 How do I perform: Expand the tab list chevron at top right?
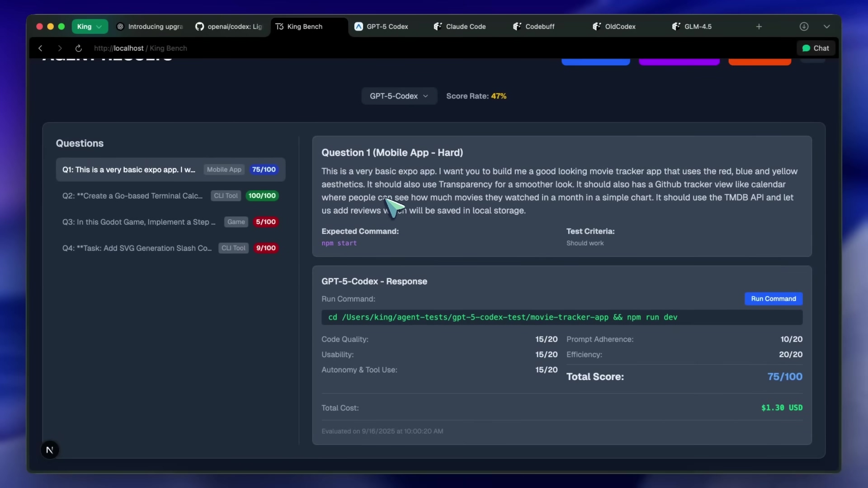click(x=827, y=27)
